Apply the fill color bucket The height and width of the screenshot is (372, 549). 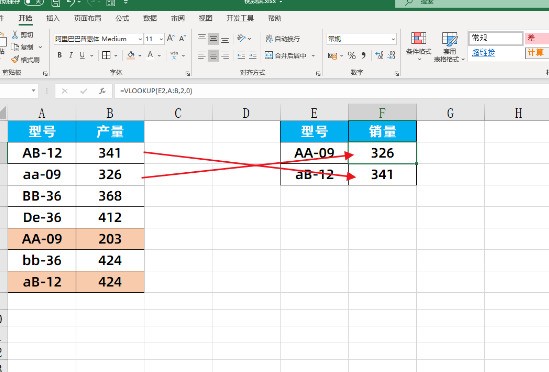click(x=131, y=55)
